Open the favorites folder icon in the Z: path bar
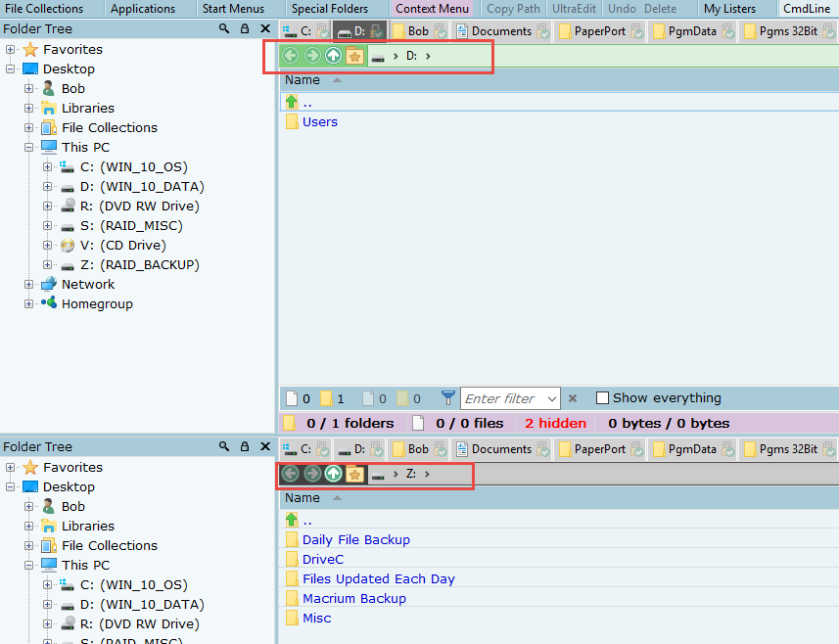Image resolution: width=839 pixels, height=644 pixels. pos(354,474)
